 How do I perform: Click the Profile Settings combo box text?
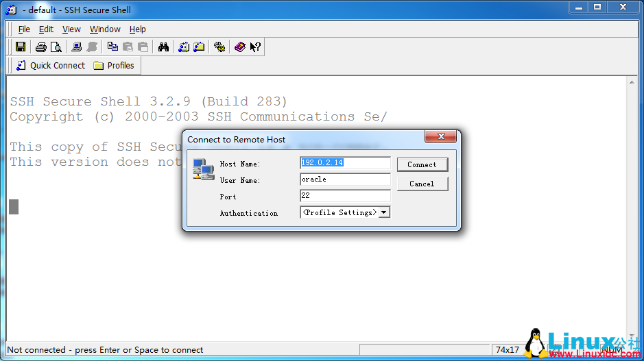[x=339, y=212]
